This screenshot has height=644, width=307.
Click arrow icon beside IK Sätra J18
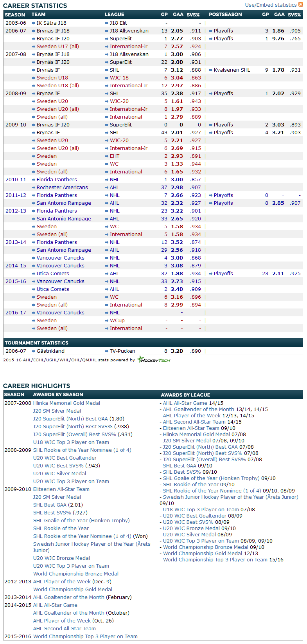pos(34,23)
